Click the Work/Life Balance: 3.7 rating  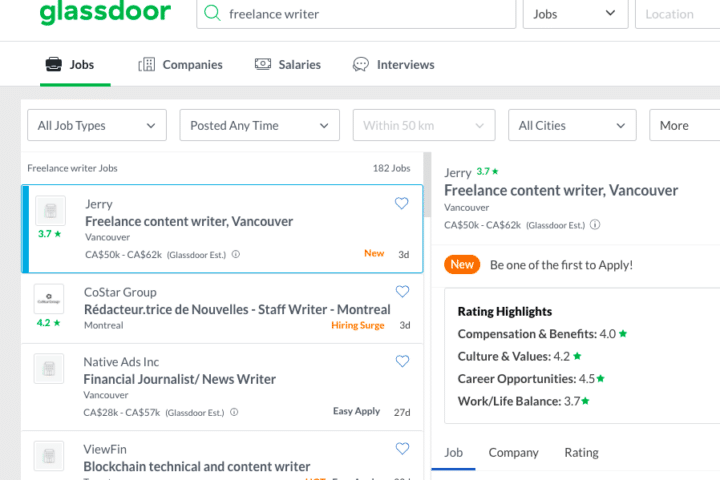[523, 401]
